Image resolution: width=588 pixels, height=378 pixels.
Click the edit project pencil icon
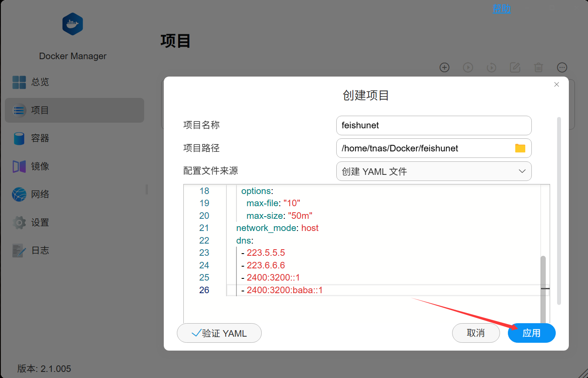click(515, 67)
